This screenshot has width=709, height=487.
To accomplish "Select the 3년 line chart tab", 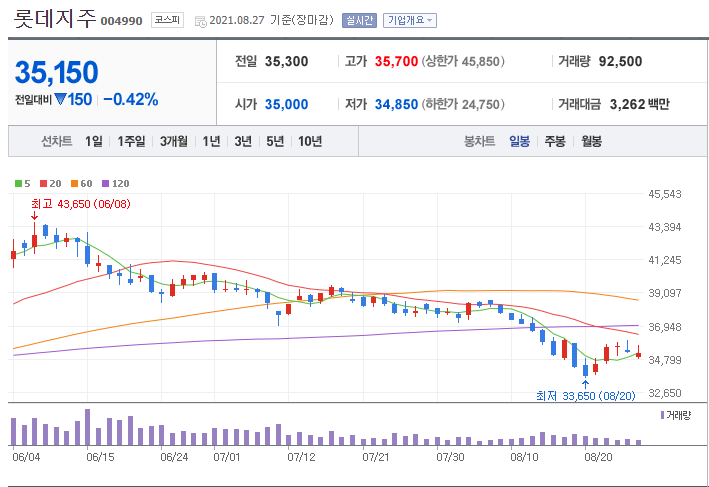I will [243, 142].
